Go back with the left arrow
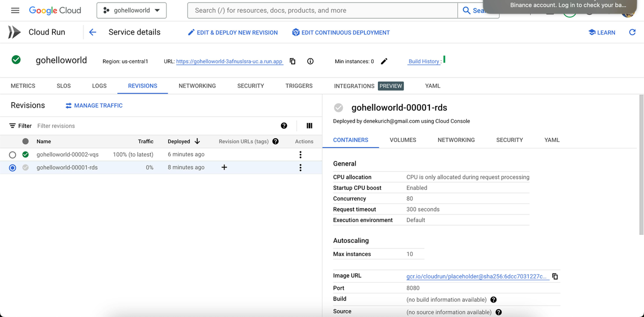This screenshot has width=644, height=317. pos(93,32)
